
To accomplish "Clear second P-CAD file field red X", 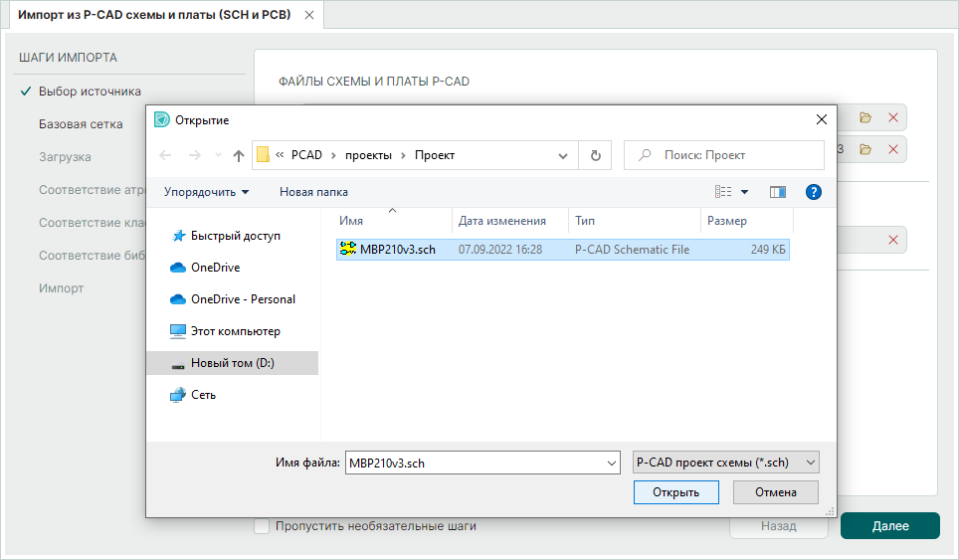I will (893, 149).
